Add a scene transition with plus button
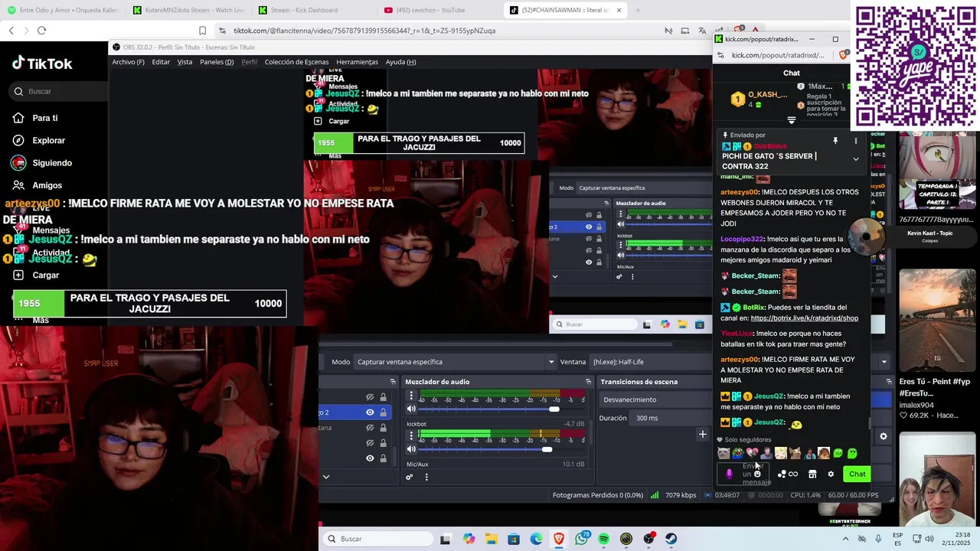 coord(702,435)
